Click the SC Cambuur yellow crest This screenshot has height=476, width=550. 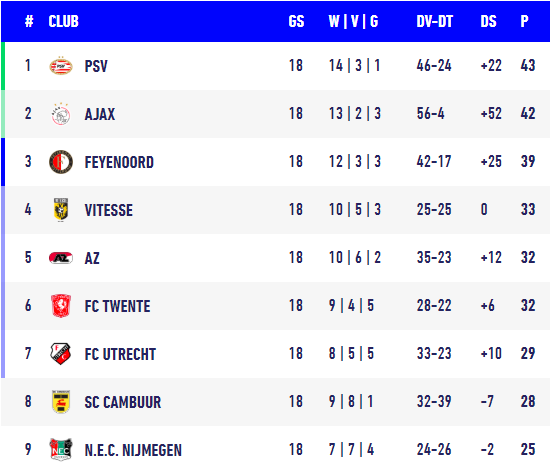[x=61, y=402]
